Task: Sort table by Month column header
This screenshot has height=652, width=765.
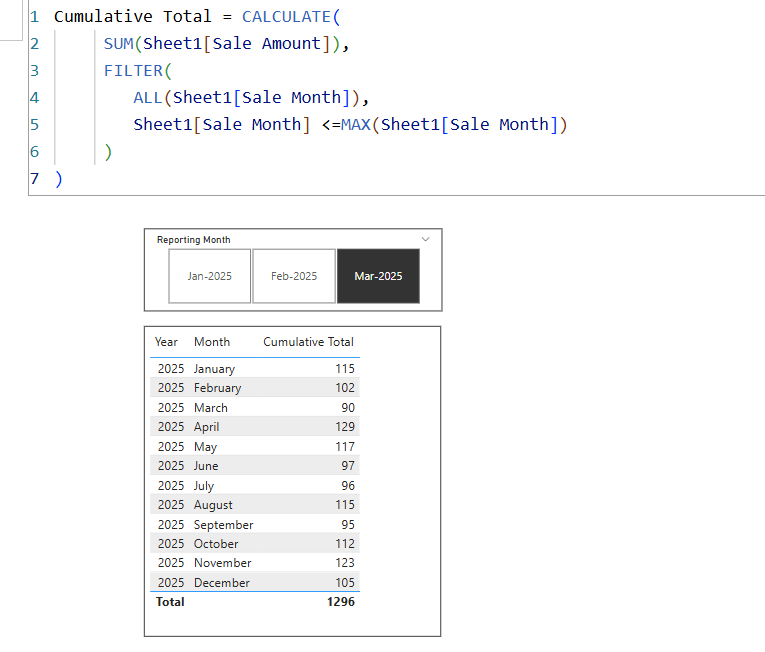Action: coord(212,342)
